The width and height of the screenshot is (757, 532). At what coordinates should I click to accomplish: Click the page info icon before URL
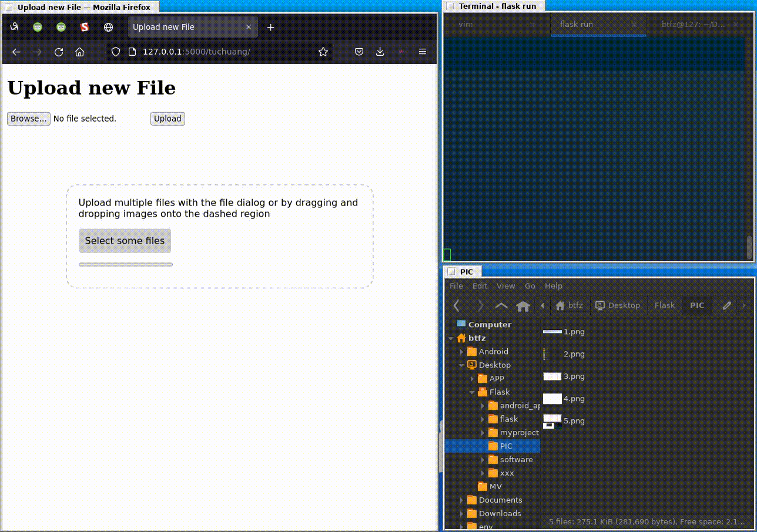132,52
